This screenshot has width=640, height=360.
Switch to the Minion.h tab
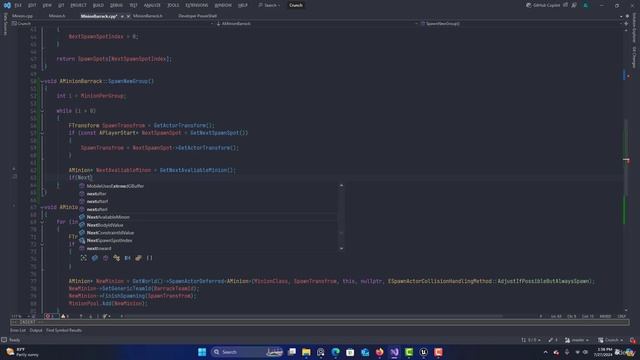tap(57, 16)
